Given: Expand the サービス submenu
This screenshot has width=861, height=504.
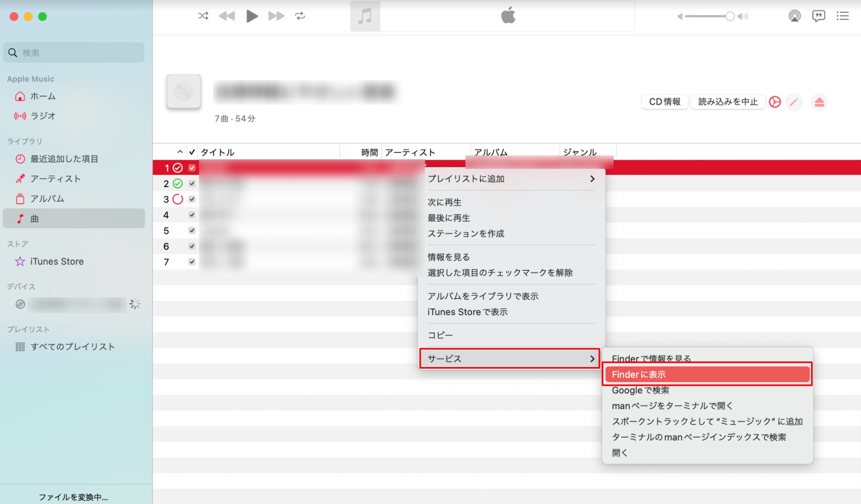Looking at the screenshot, I should pos(510,359).
